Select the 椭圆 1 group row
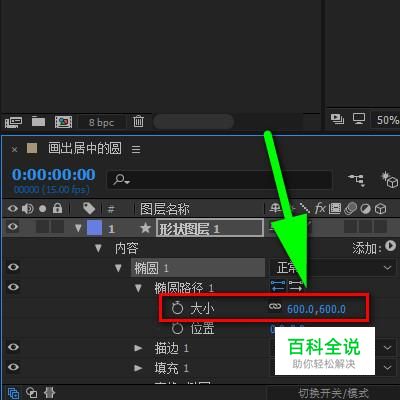The image size is (400, 400). pyautogui.click(x=198, y=268)
